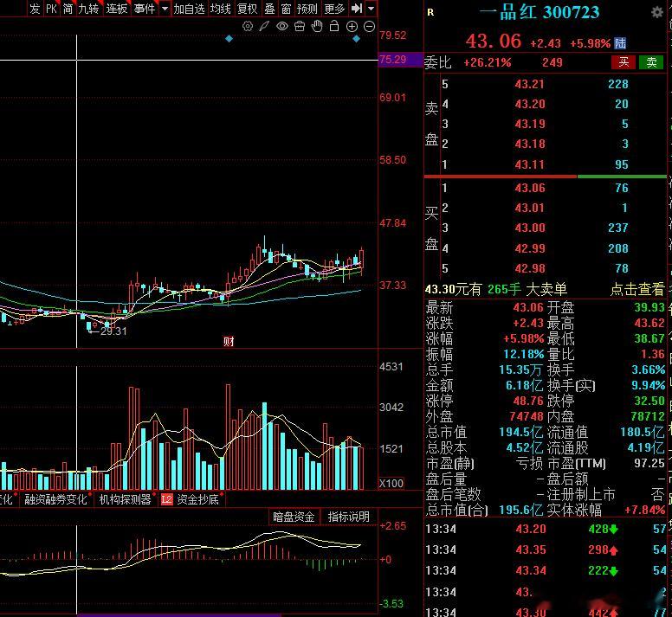
Task: Click the green 卖 sell button
Action: click(x=651, y=62)
